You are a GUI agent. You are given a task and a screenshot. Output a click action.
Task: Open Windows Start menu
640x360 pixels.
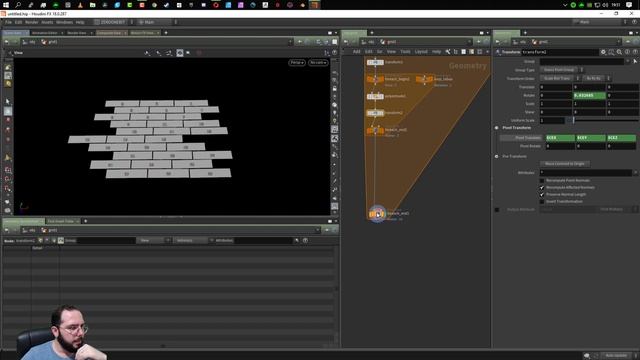tap(6, 5)
